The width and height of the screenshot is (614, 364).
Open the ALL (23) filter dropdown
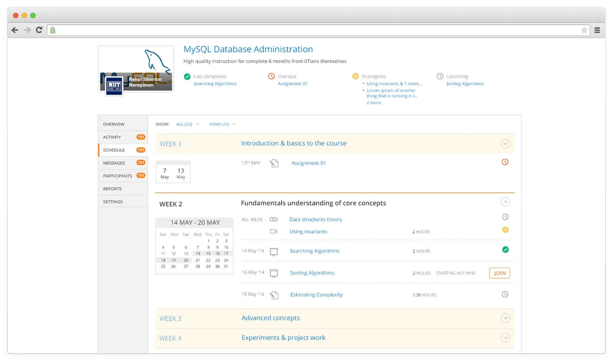(x=188, y=124)
